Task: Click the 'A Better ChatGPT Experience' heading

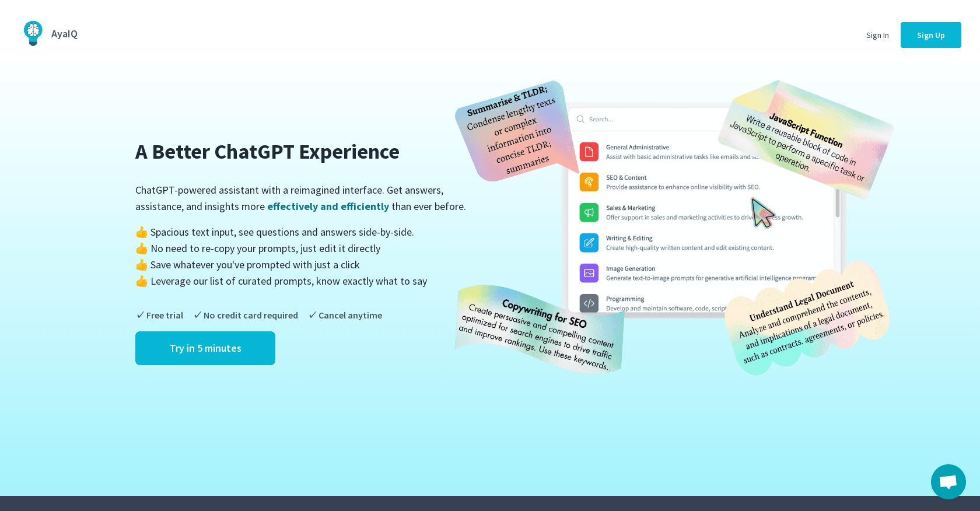Action: (267, 152)
